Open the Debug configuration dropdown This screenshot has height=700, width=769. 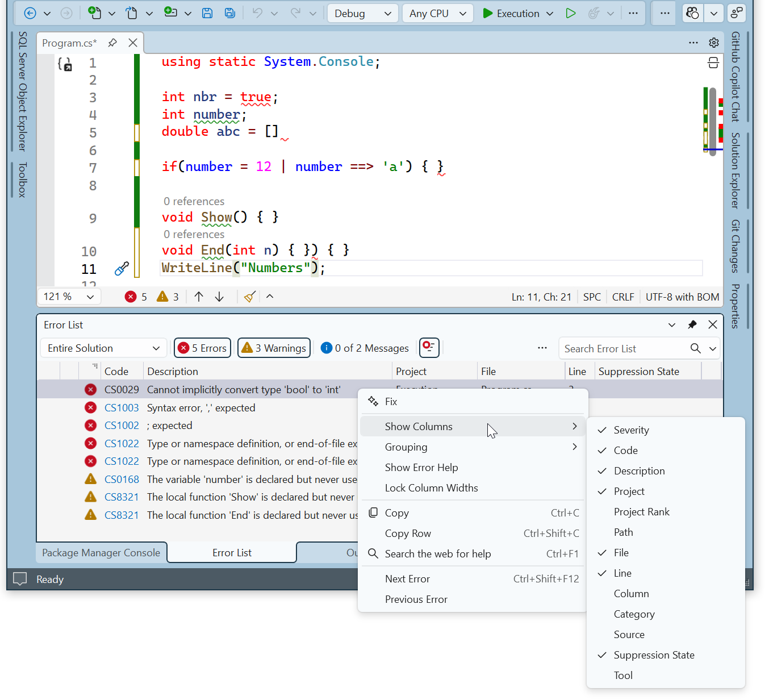[x=362, y=13]
